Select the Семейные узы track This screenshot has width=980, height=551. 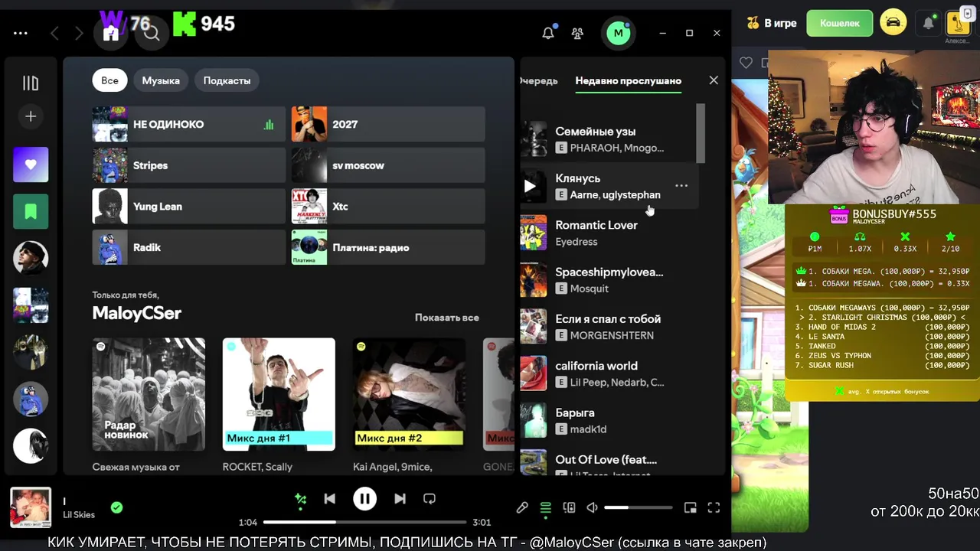click(x=609, y=139)
